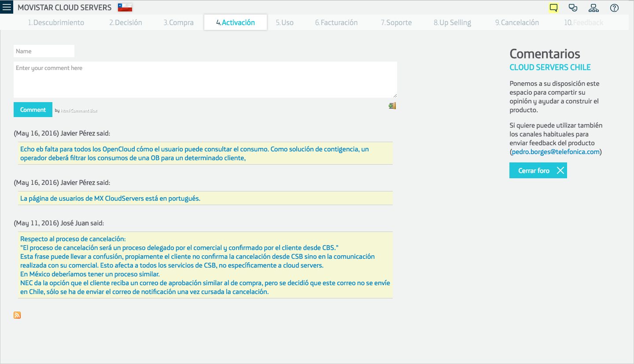
Task: Open the 8.Up Selling tab
Action: coord(452,22)
